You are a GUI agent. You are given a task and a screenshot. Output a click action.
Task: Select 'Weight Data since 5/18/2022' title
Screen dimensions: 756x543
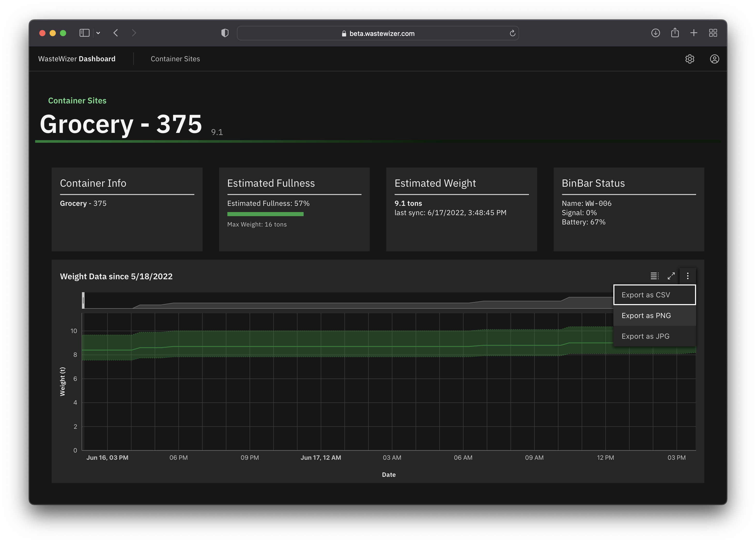pos(116,276)
